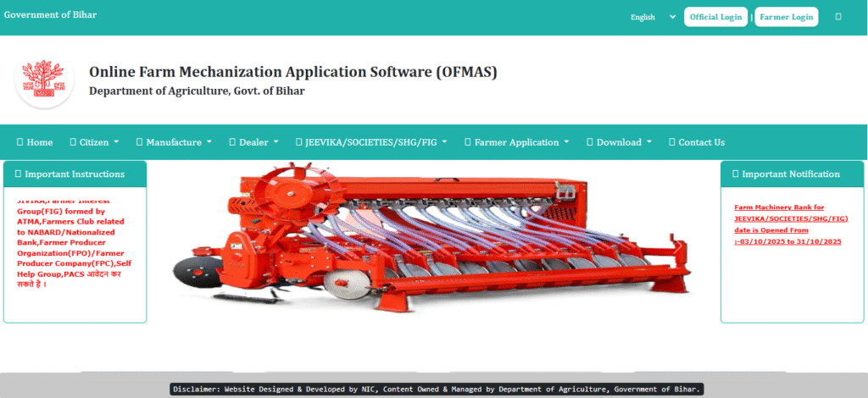The image size is (868, 398).
Task: Click the Important Instructions header icon
Action: [x=18, y=174]
